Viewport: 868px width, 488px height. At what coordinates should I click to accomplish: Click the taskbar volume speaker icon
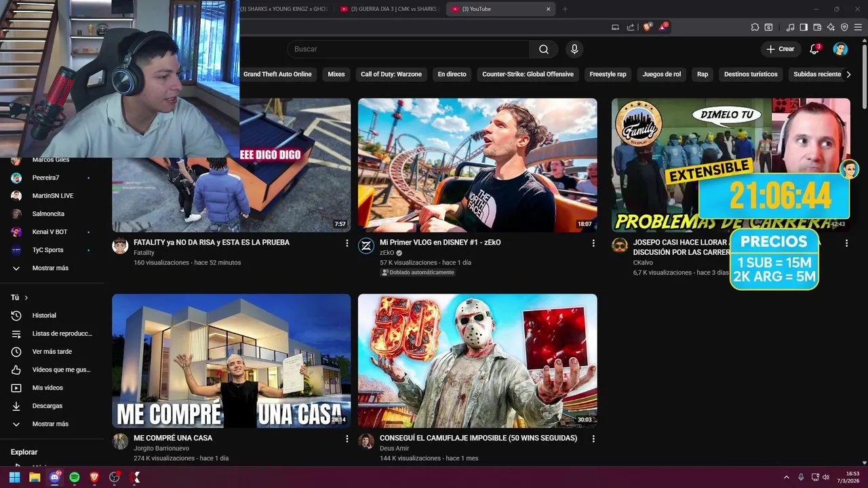[x=825, y=477]
